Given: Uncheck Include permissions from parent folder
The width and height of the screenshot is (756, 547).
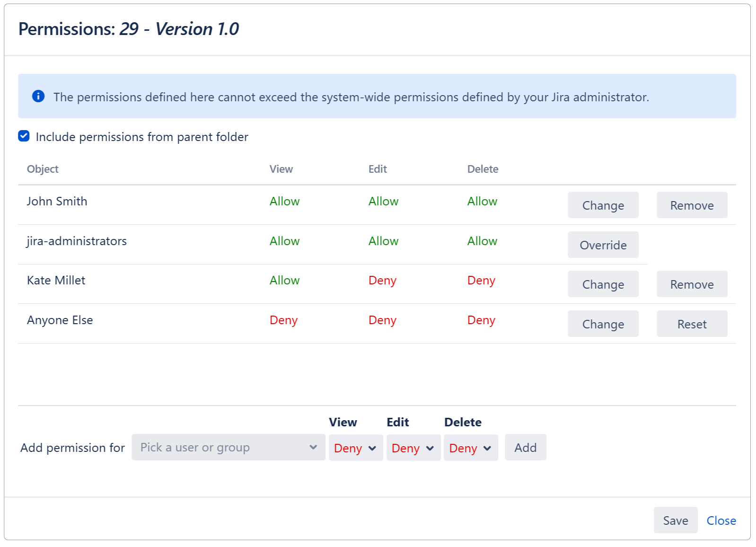Looking at the screenshot, I should [23, 136].
